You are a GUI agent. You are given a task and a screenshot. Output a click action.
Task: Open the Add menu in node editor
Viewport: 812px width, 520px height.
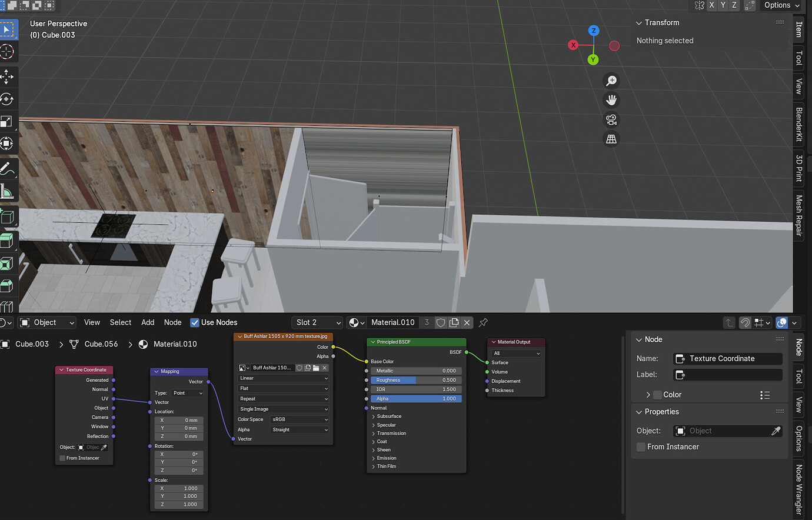click(148, 322)
